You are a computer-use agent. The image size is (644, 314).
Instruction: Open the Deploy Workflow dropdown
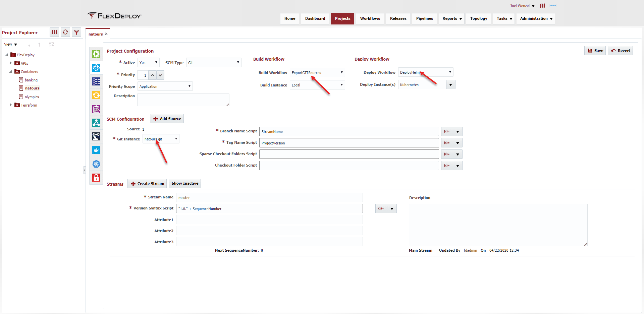pyautogui.click(x=426, y=72)
